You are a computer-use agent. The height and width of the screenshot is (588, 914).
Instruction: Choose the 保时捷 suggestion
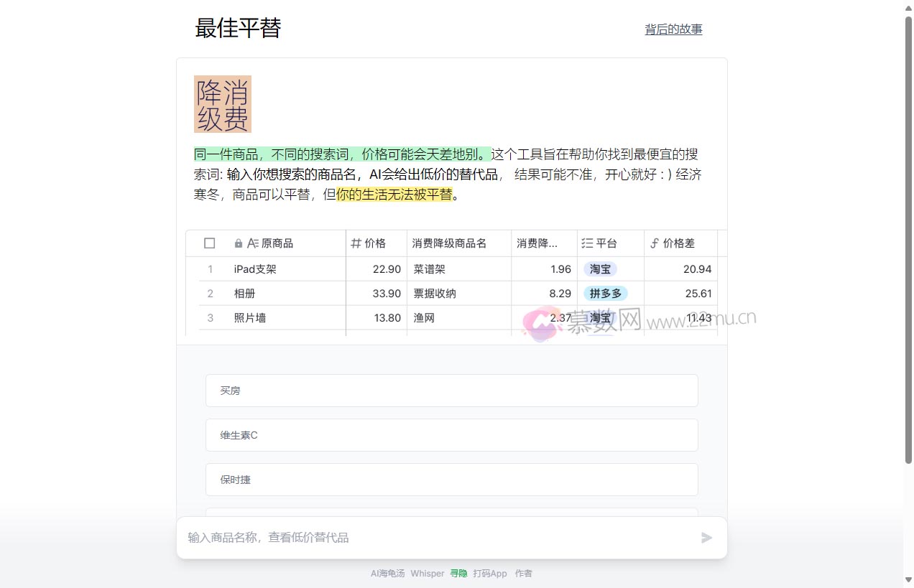[x=451, y=480]
